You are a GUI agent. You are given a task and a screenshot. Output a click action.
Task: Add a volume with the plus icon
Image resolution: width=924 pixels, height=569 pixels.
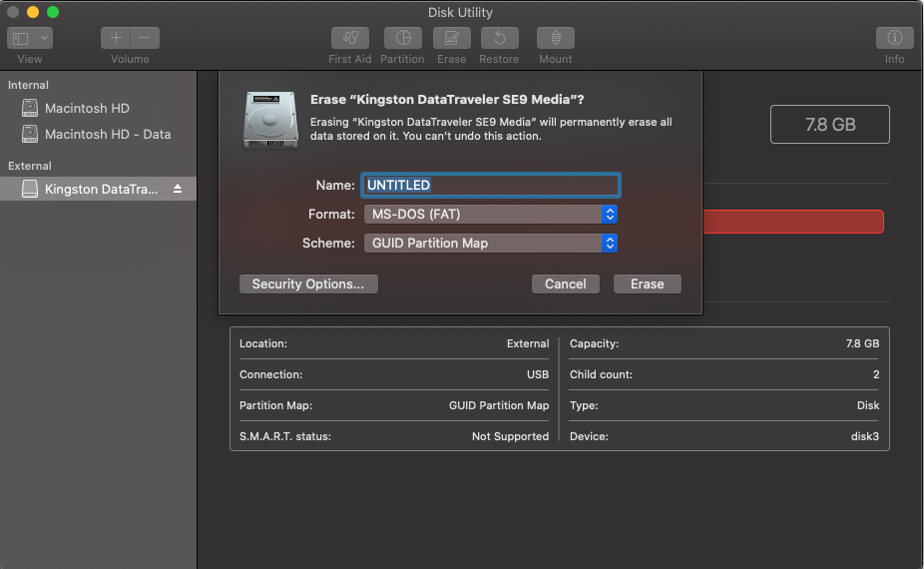click(116, 38)
